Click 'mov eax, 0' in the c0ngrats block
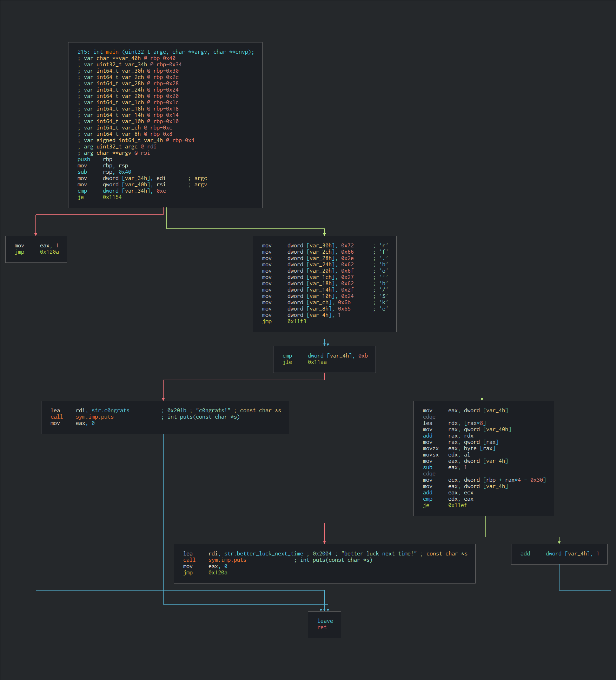616x680 pixels. 73,423
